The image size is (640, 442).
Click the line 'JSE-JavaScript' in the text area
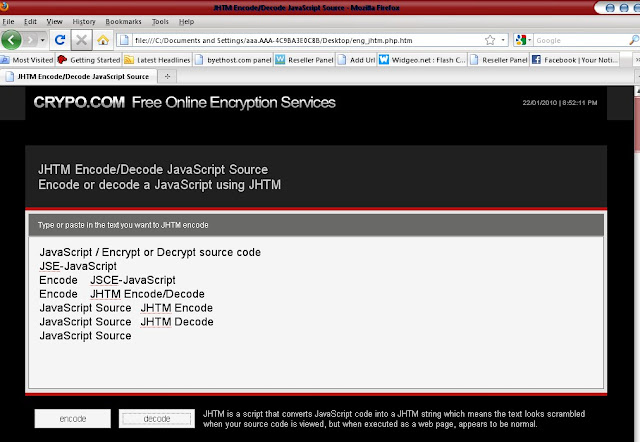[x=78, y=266]
